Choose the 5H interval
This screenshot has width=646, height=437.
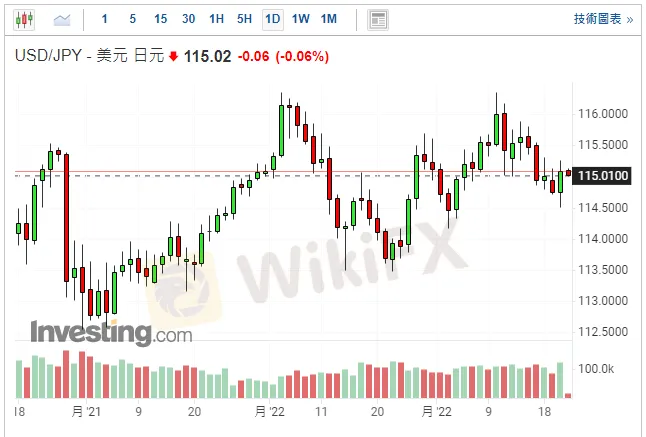click(x=245, y=19)
